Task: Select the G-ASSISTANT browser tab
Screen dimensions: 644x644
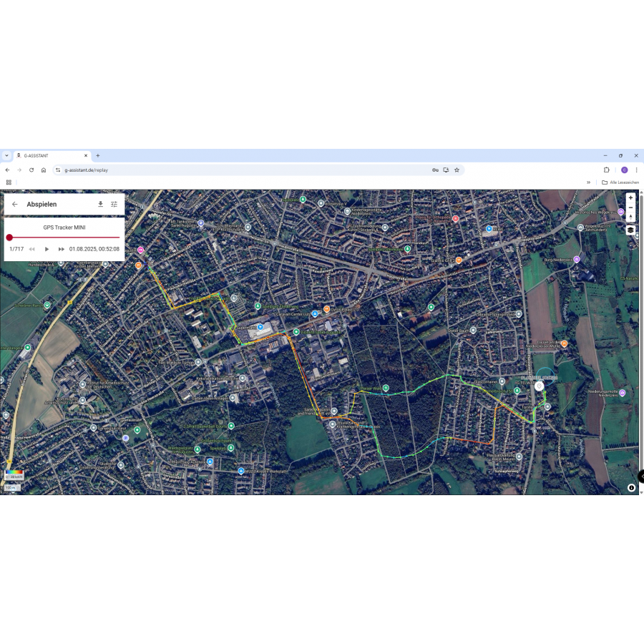Action: [x=50, y=155]
